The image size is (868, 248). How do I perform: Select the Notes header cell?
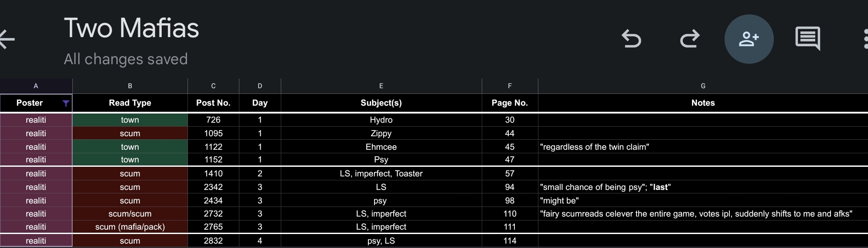[703, 103]
